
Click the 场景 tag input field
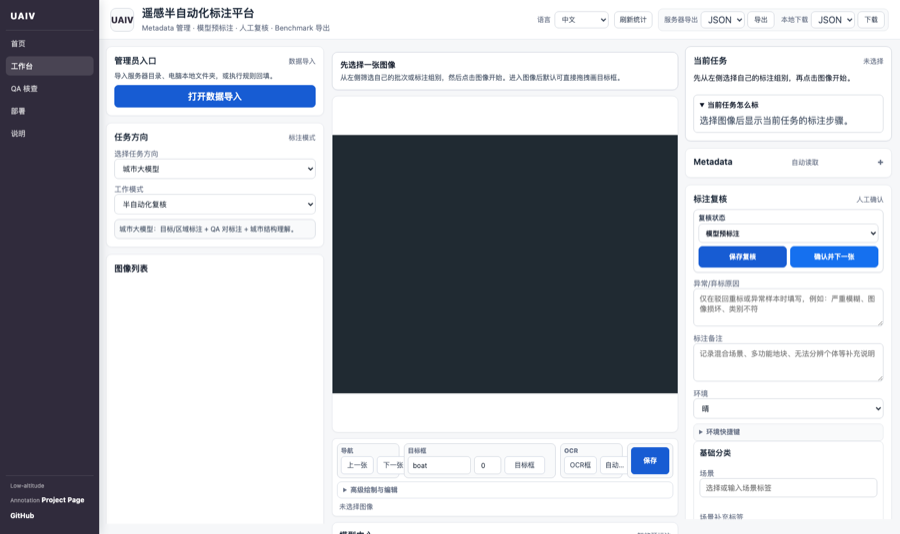tap(788, 487)
